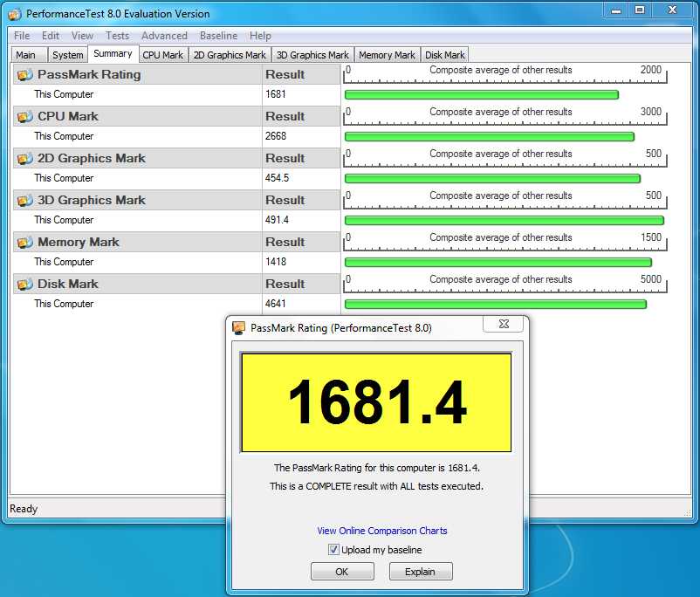Switch to the CPU Mark tab
This screenshot has width=700, height=597.
point(162,55)
